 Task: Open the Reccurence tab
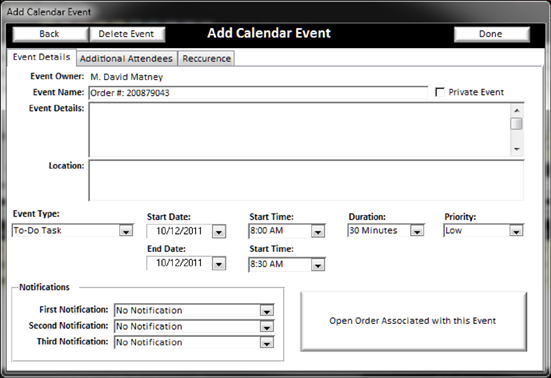point(207,59)
